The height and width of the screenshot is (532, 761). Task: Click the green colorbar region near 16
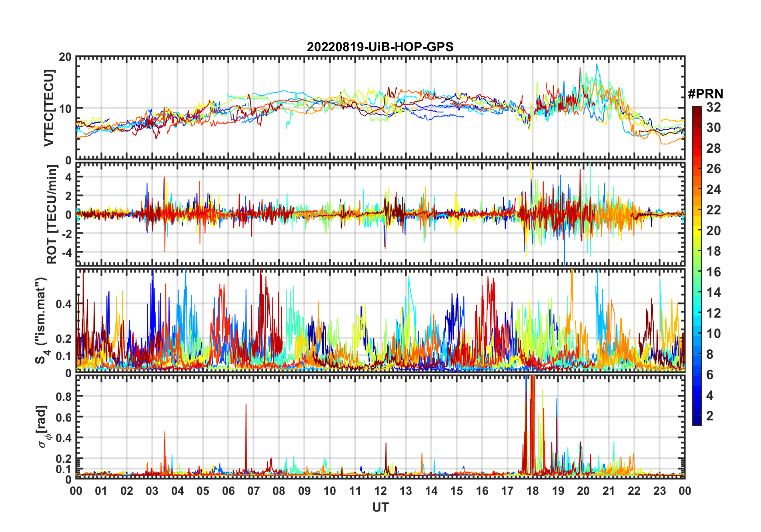697,272
